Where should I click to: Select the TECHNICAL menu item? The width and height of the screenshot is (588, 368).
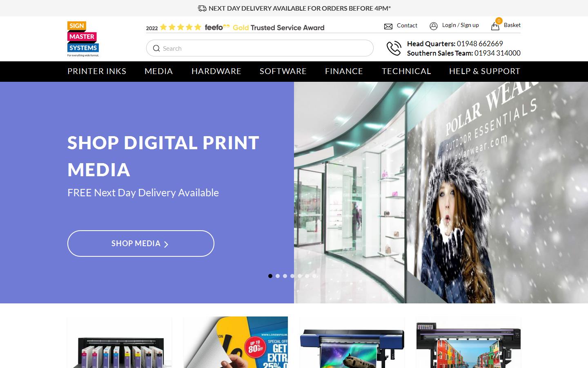tap(406, 72)
